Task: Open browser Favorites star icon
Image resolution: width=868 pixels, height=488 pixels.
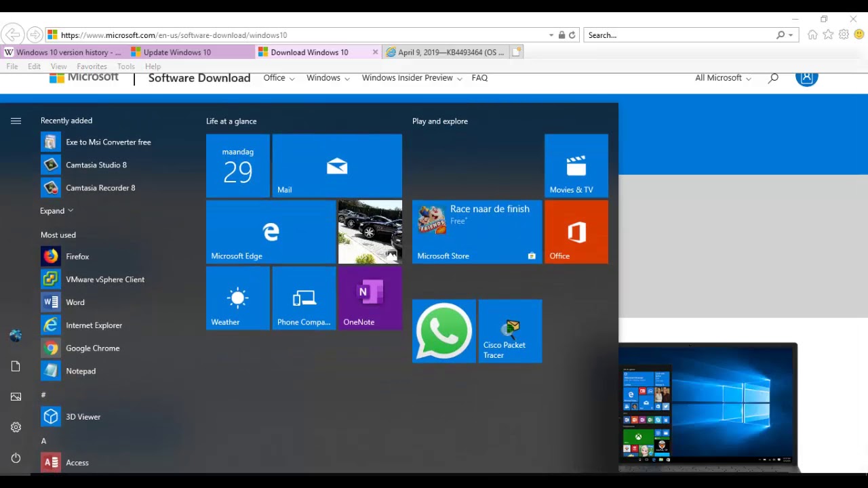Action: pyautogui.click(x=828, y=35)
